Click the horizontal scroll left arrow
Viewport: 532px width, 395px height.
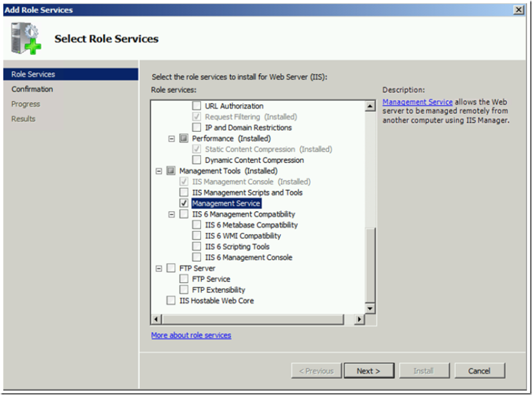(x=156, y=319)
